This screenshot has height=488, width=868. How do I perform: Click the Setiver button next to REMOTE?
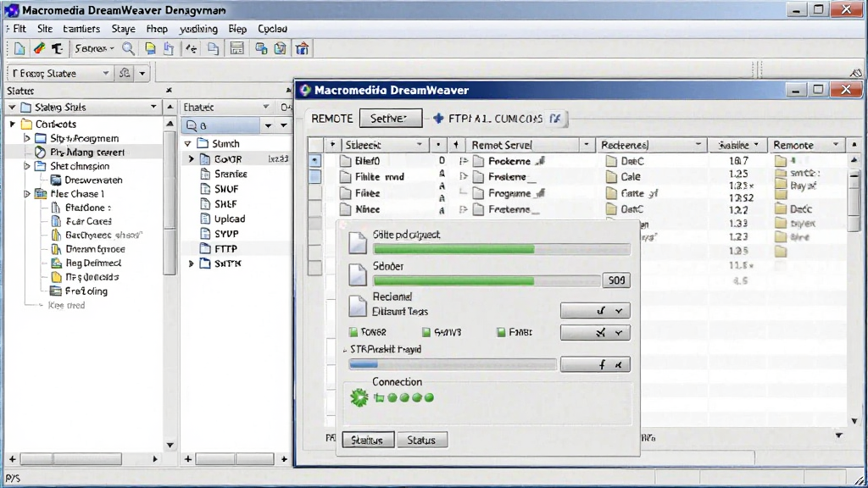[391, 118]
